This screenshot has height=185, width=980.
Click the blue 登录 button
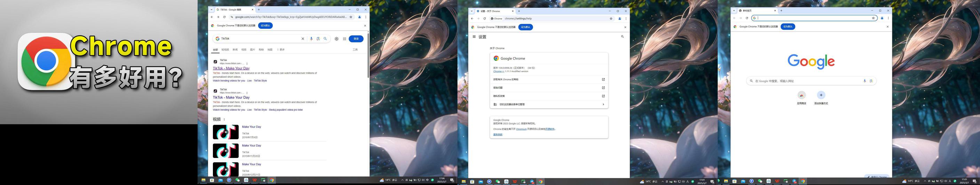pos(356,39)
